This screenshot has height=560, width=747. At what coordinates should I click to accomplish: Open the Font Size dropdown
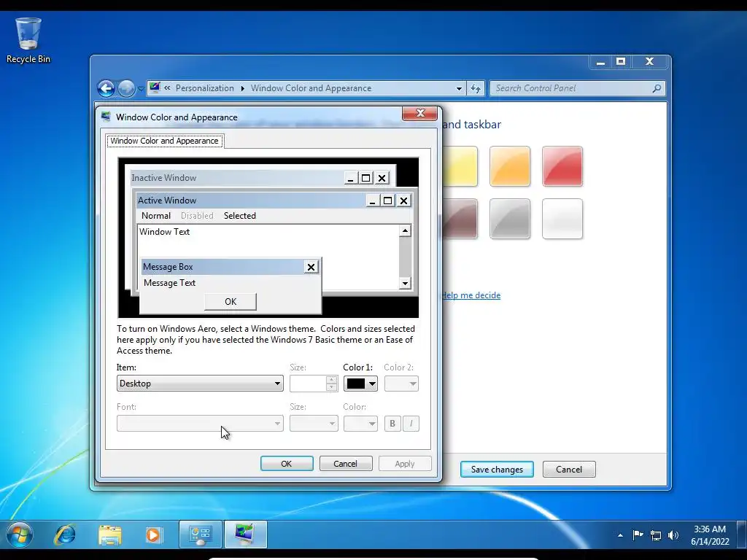pos(314,424)
